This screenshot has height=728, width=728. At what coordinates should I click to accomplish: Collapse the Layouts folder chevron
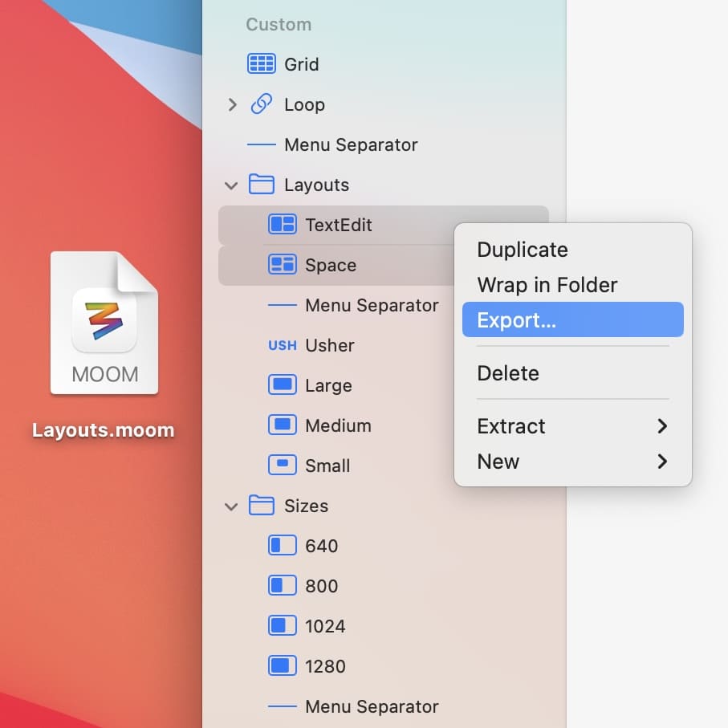click(231, 185)
